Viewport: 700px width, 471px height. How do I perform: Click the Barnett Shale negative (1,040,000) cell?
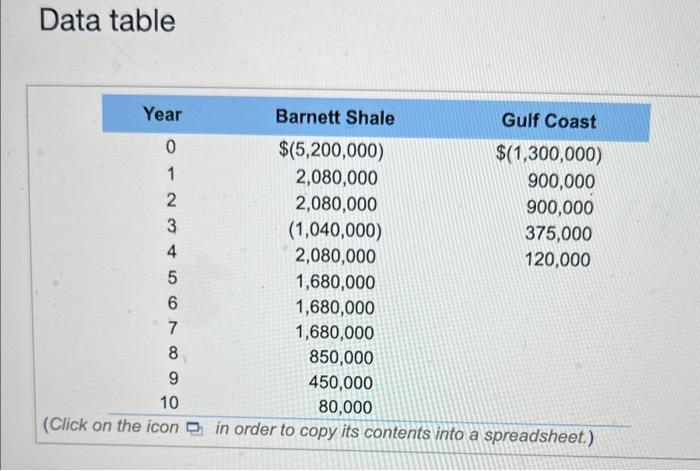pyautogui.click(x=335, y=230)
